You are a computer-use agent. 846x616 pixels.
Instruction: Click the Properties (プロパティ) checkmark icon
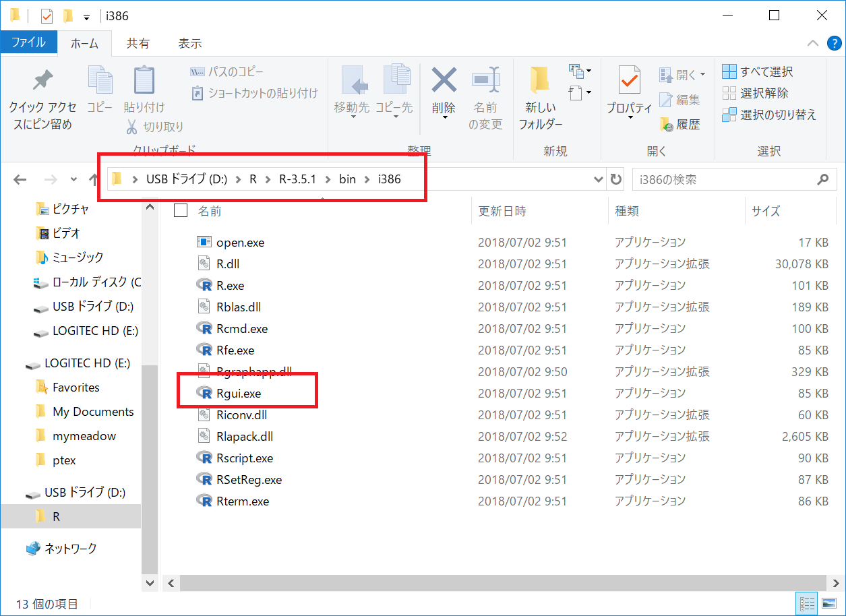click(629, 81)
